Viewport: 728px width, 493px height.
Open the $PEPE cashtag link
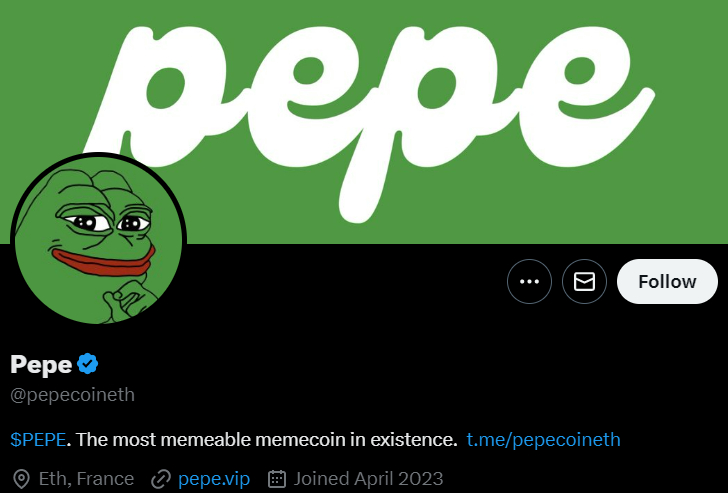click(38, 439)
